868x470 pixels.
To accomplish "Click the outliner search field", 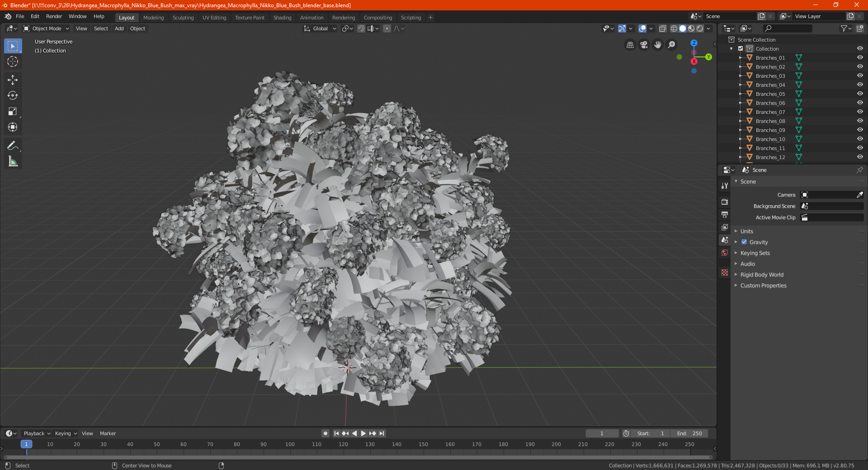I will [x=787, y=28].
